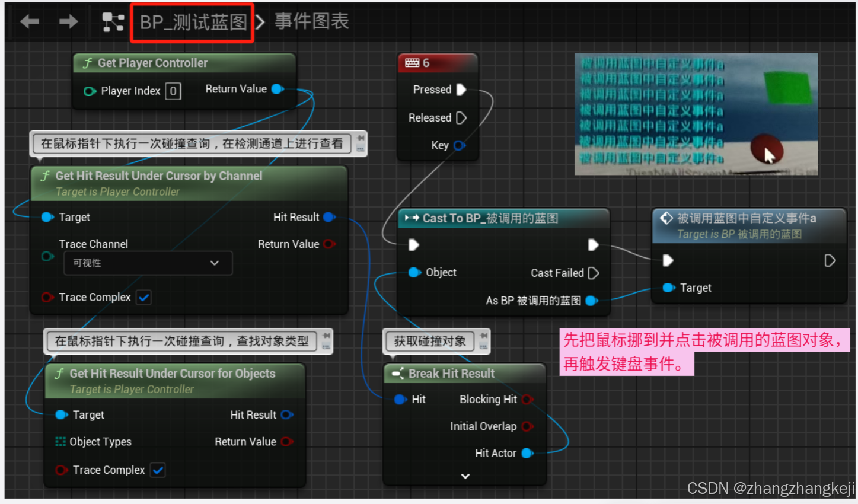Open the Trace Channel dropdown showing 可视性
Screen dimensions: 858x504
147,263
